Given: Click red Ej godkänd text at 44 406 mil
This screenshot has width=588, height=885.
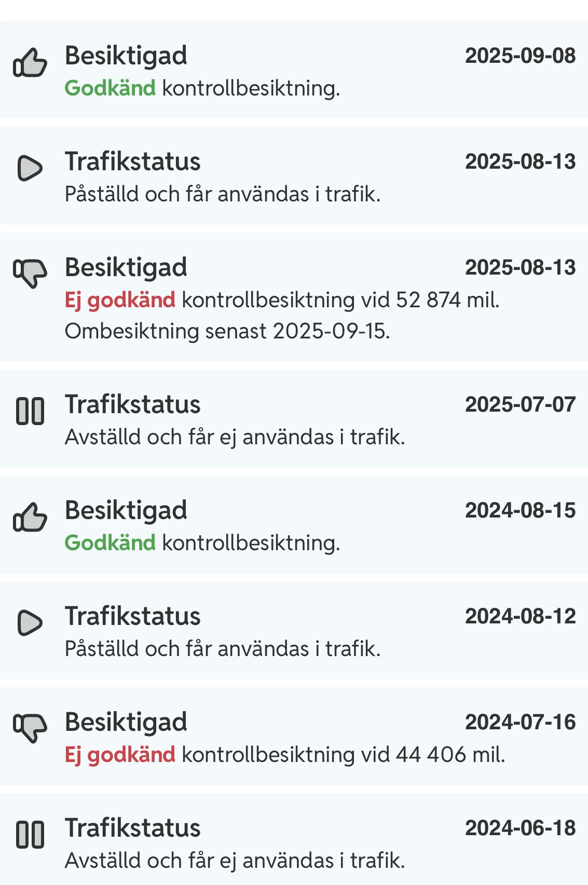Looking at the screenshot, I should pyautogui.click(x=120, y=755).
